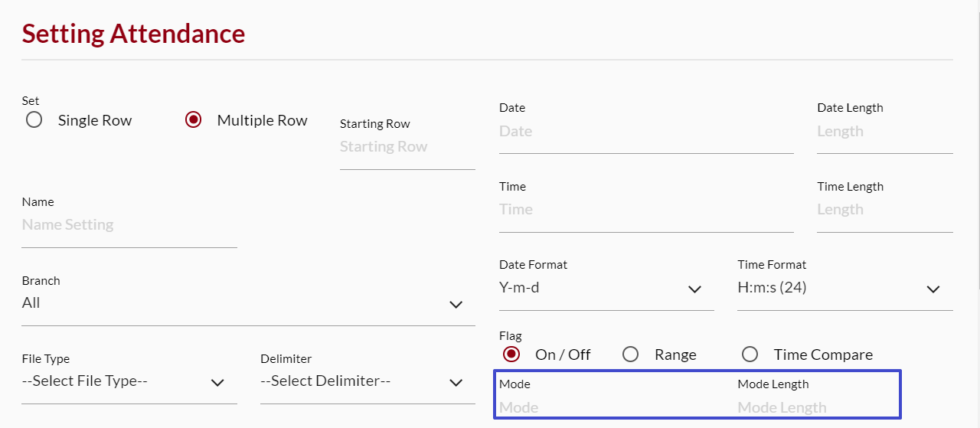Click the Setting Attendance heading

[133, 34]
